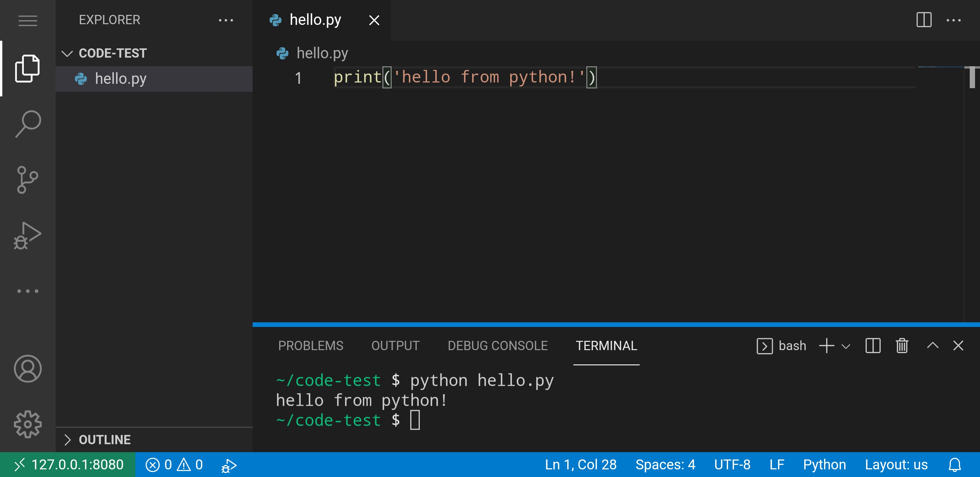Select the hello.py editor tab
The image size is (980, 477).
(x=321, y=20)
